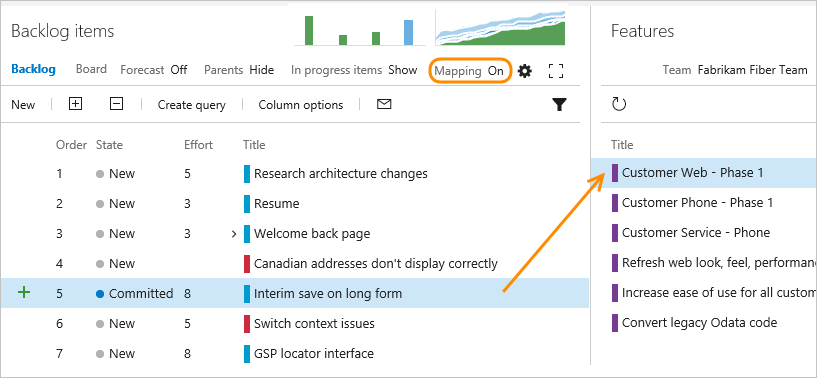Screen dimensions: 817x378
Task: Email backlog with envelope icon
Action: pyautogui.click(x=383, y=104)
